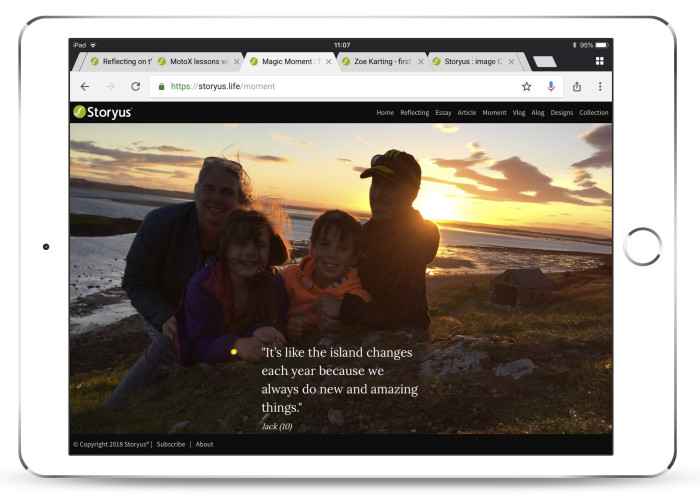
Task: Open the Essay navigation link
Action: coord(443,113)
